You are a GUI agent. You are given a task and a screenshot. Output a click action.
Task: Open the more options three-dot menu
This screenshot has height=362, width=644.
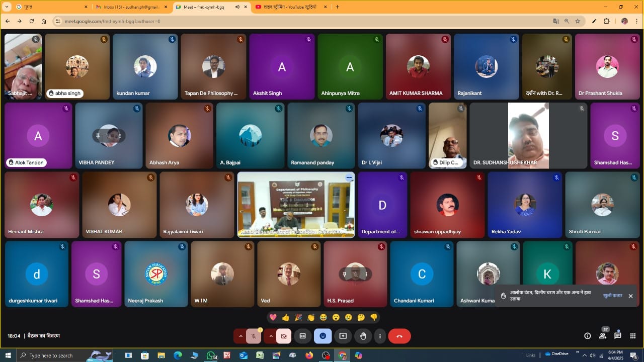click(380, 336)
